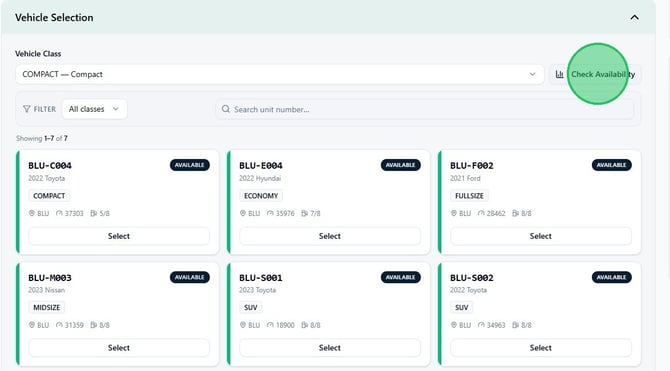Click AVAILABLE badge on BLU-M003 card
Viewport: 670px width, 371px height.
click(x=190, y=277)
